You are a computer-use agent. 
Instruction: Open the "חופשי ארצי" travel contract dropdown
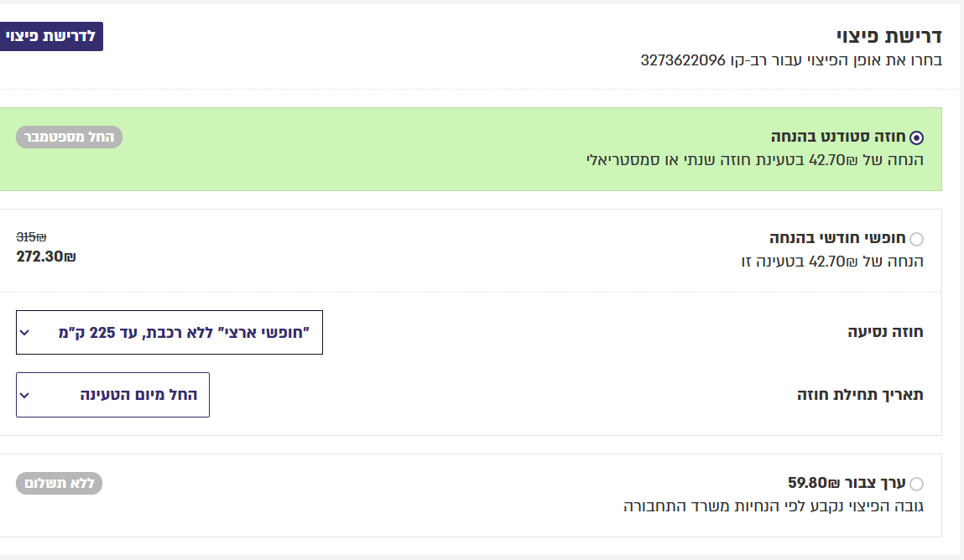coord(169,332)
